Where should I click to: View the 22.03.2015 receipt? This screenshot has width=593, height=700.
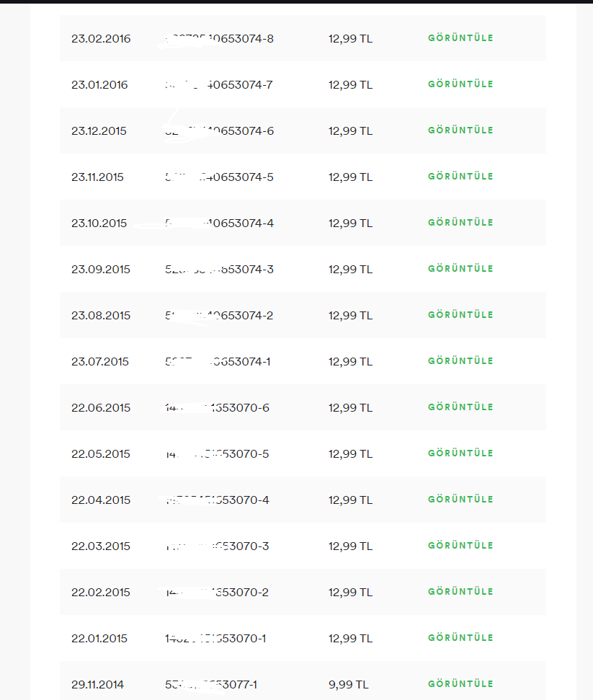point(460,546)
